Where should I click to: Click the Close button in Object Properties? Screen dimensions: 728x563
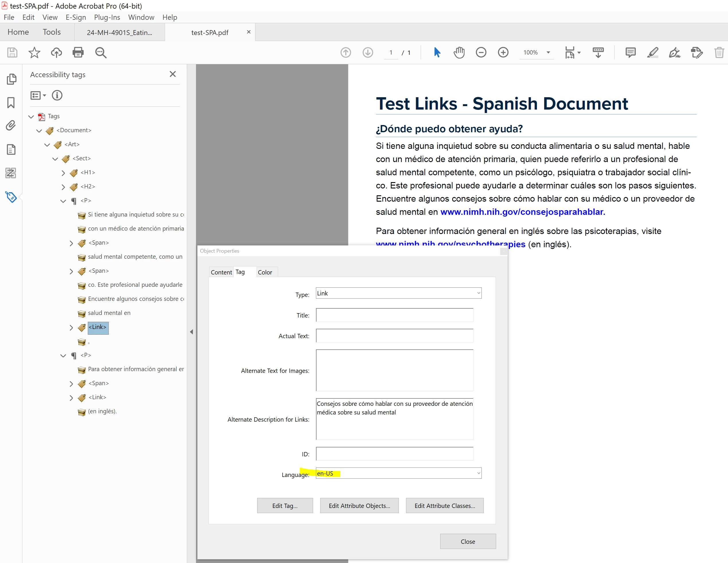468,541
